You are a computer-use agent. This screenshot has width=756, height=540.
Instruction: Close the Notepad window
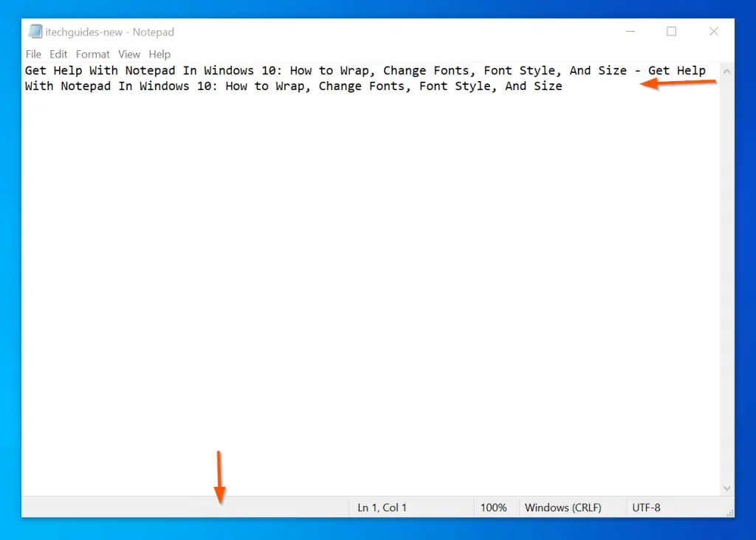tap(714, 31)
